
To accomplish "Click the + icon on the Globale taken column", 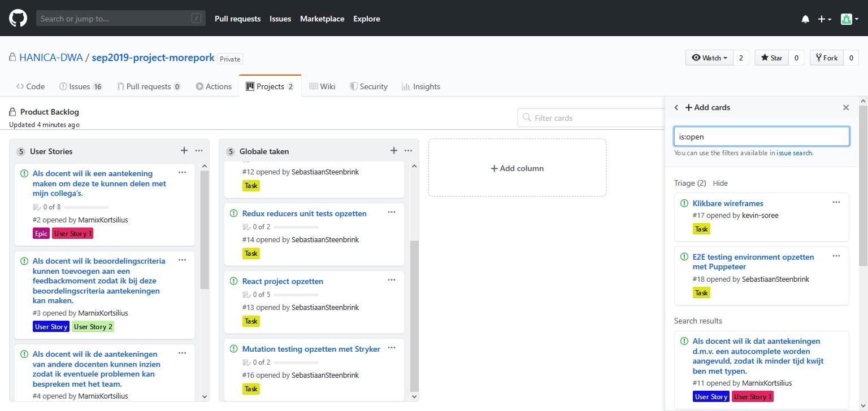I will [393, 151].
